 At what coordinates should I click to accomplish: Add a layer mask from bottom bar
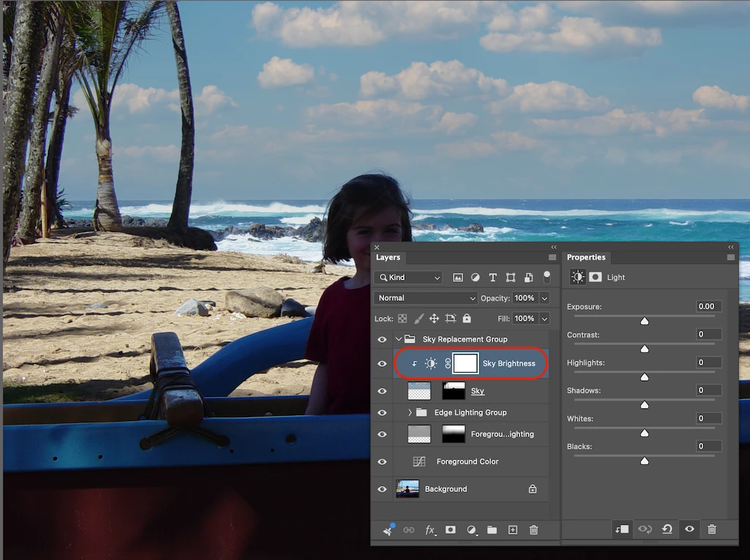pyautogui.click(x=450, y=530)
